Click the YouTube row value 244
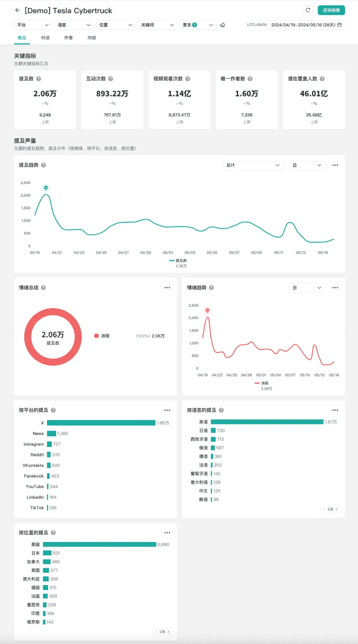 click(54, 486)
